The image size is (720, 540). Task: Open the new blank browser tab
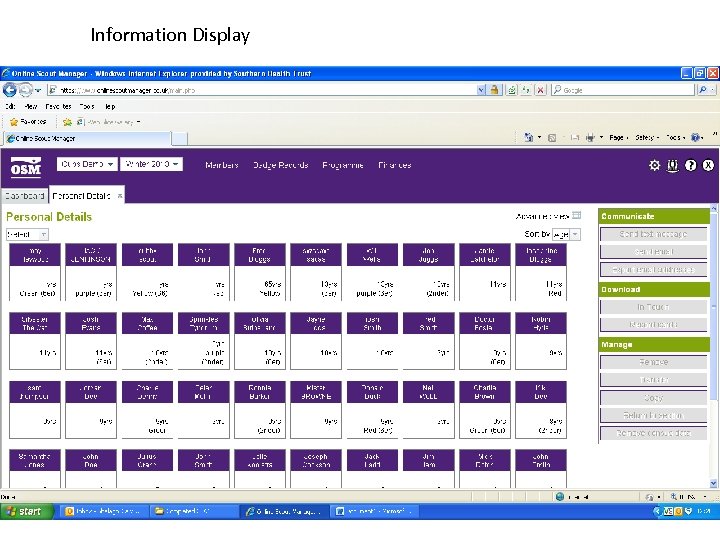[180, 138]
